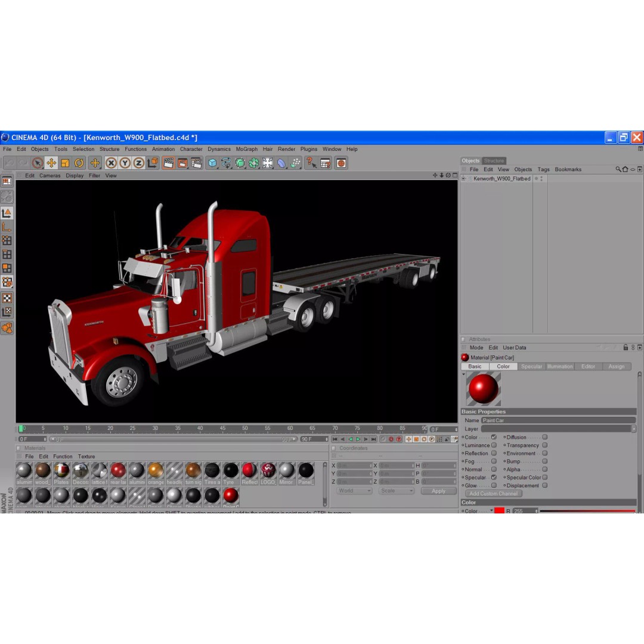Viewport: 644px width, 644px height.
Task: Adjust the red R color slider
Action: (x=587, y=511)
